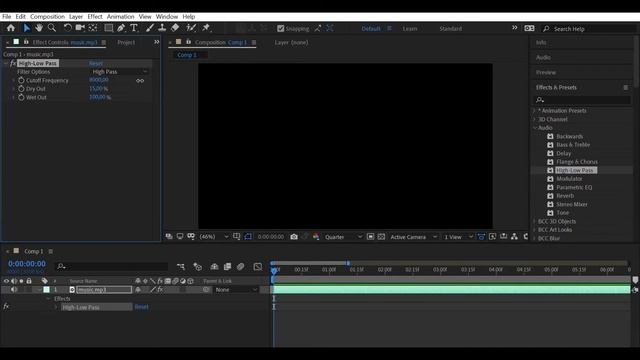Open the channel and color management icon
640x360 pixels.
[316, 237]
